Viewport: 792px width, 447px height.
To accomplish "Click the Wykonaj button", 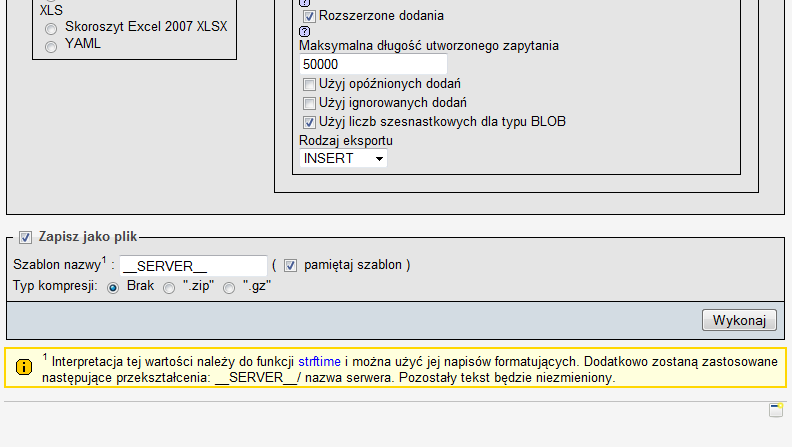I will coord(739,320).
